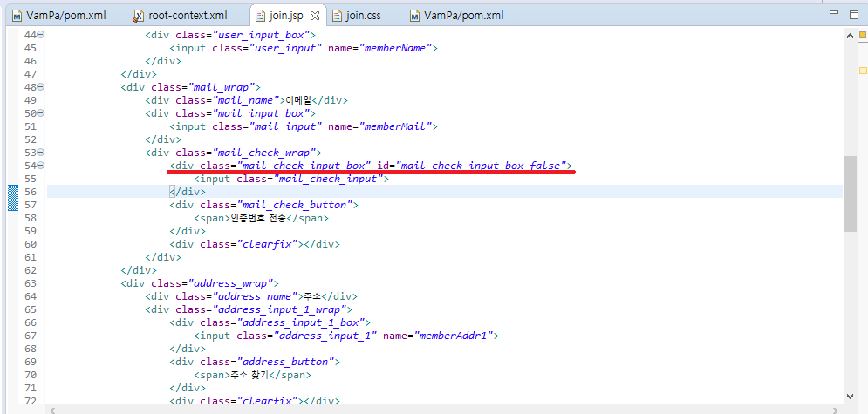Click the Korean text 이메일 on line 49
Viewport: 868px width, 414px height.
297,100
